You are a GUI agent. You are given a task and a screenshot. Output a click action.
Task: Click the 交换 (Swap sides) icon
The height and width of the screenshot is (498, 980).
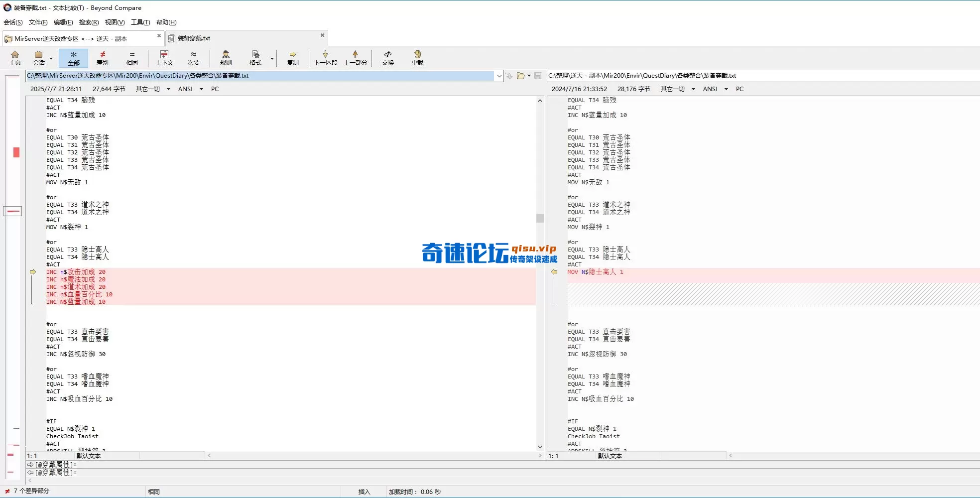(x=387, y=57)
